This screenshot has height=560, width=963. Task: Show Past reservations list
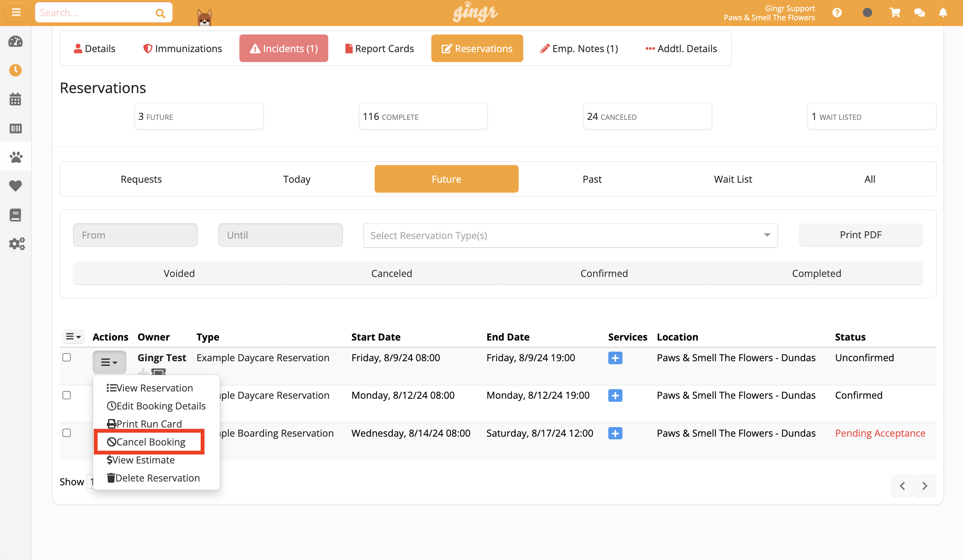(x=592, y=179)
